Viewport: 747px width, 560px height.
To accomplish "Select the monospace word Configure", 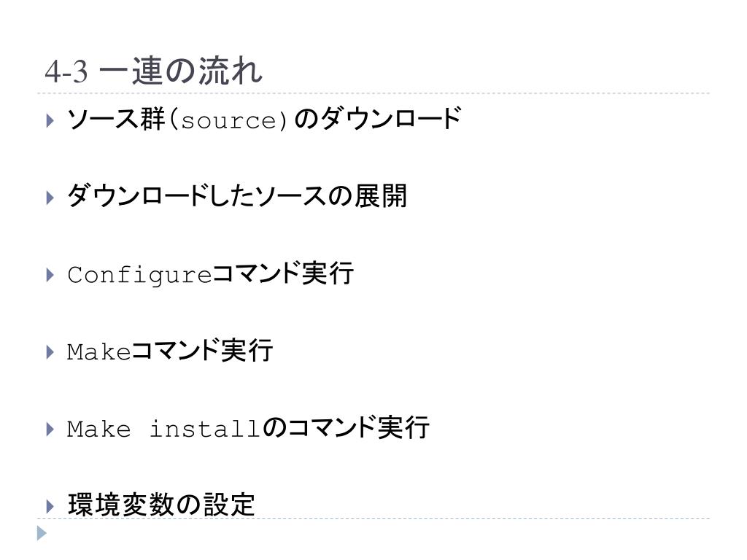I will pyautogui.click(x=139, y=275).
